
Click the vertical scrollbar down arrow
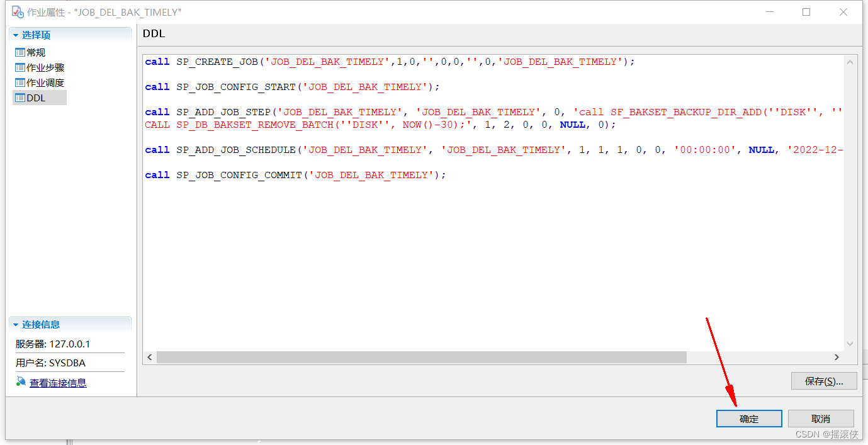click(x=850, y=344)
